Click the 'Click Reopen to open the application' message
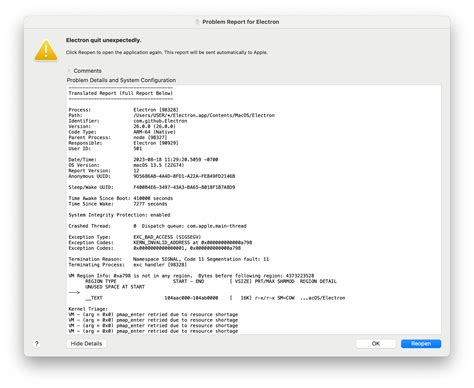This screenshot has height=388, width=474. 167,52
